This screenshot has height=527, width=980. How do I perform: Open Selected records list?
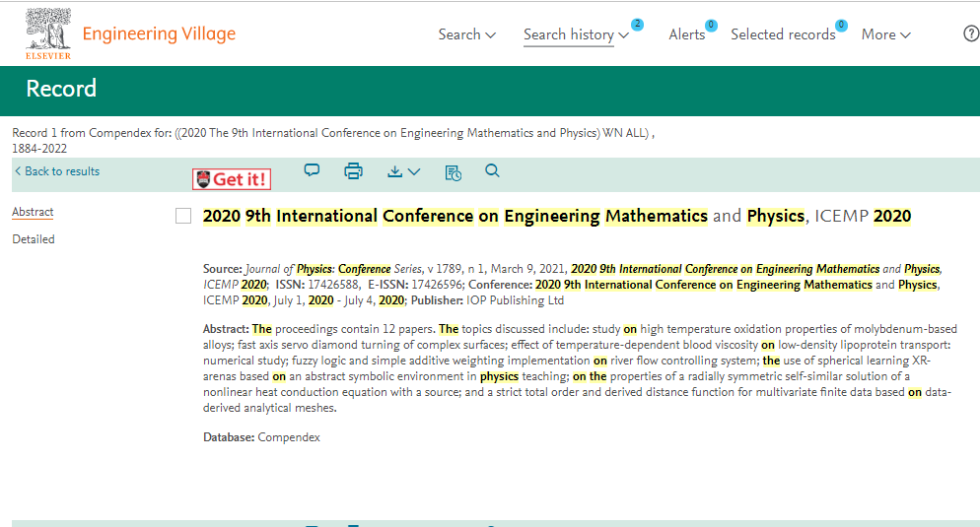[x=782, y=34]
